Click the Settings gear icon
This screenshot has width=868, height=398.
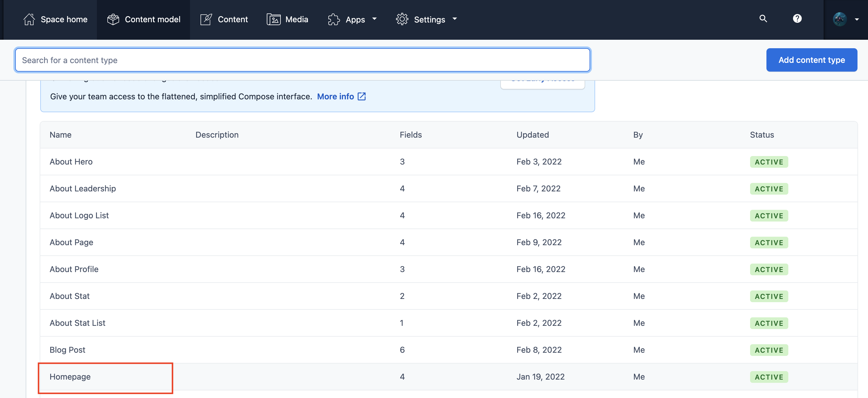[x=402, y=19]
